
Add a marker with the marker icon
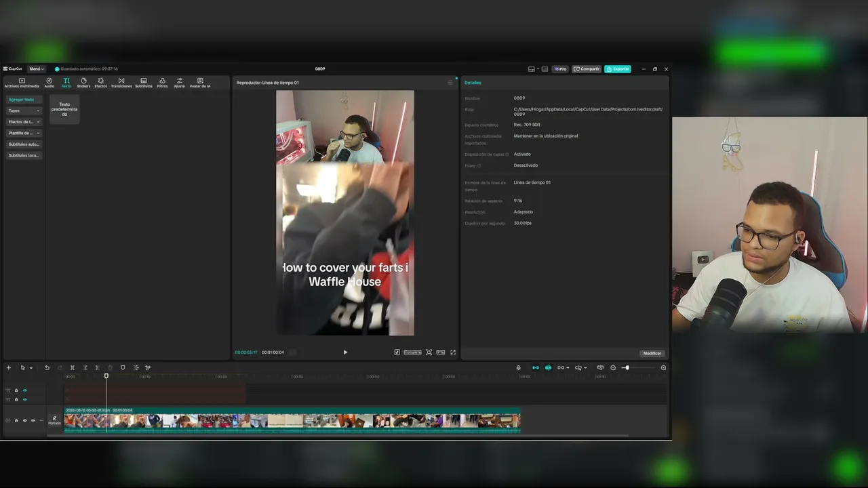[x=123, y=368]
